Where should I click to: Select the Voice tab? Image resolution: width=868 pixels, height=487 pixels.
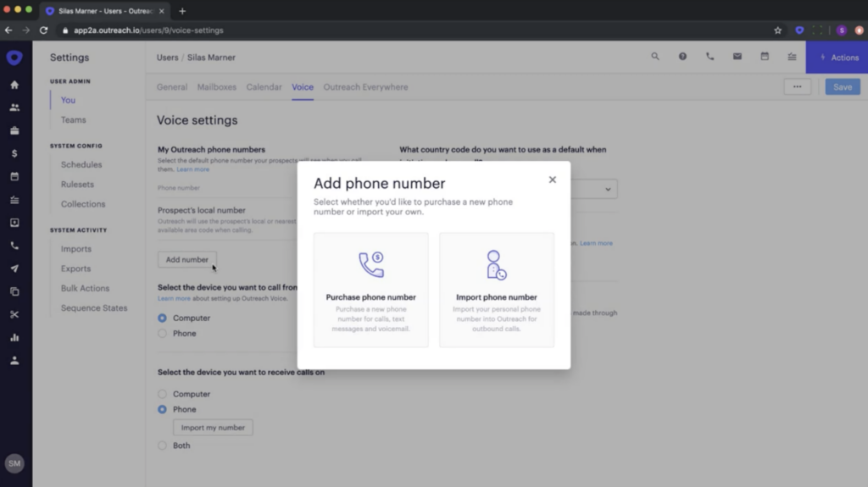303,87
